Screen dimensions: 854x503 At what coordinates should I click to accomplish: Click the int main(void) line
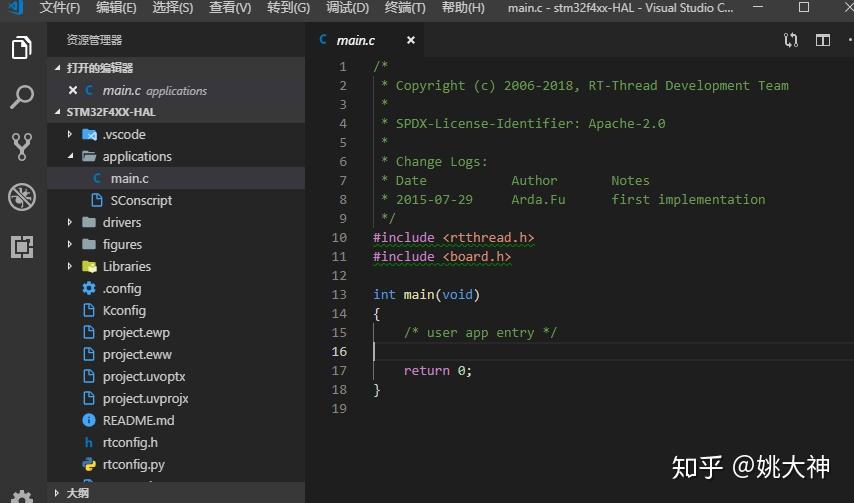coord(426,295)
